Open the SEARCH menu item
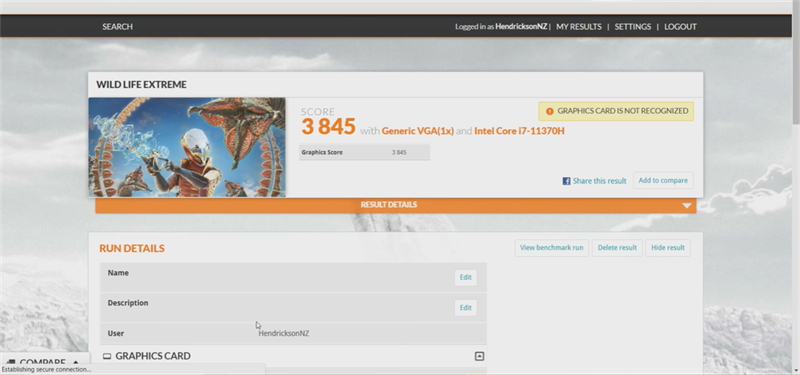 click(117, 27)
